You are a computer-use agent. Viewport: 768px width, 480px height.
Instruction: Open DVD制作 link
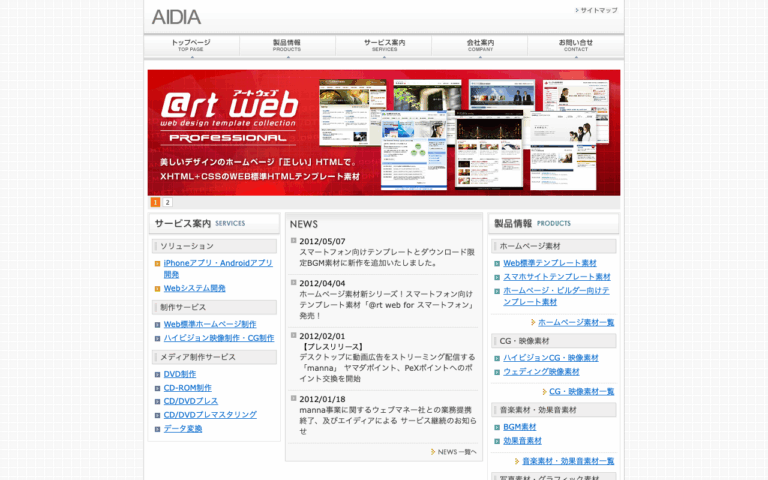pos(180,374)
